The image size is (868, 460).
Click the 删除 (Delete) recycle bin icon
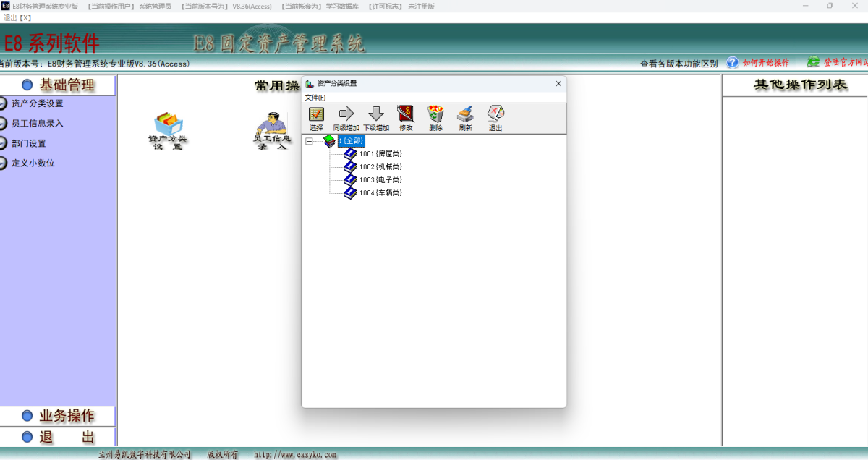click(x=435, y=114)
